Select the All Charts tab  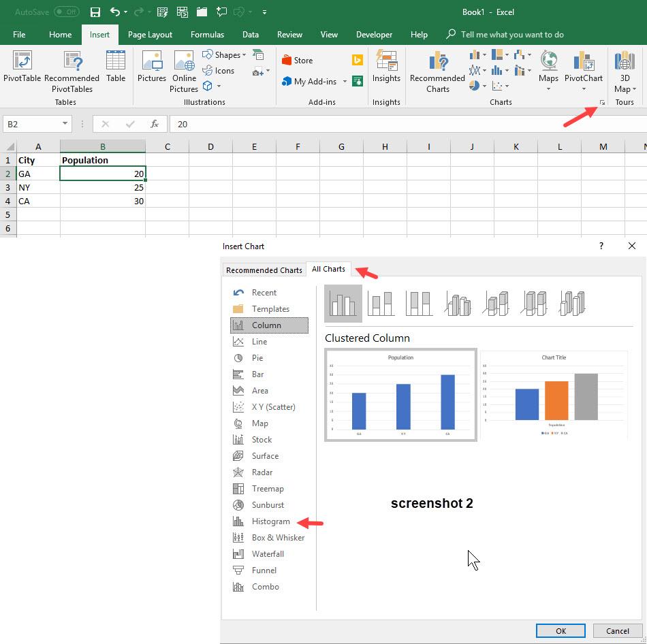pyautogui.click(x=328, y=269)
